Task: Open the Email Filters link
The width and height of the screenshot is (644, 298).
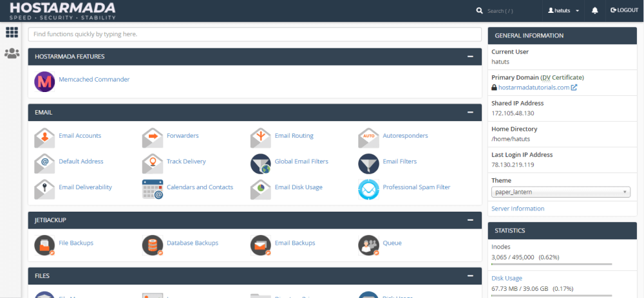Action: tap(400, 162)
